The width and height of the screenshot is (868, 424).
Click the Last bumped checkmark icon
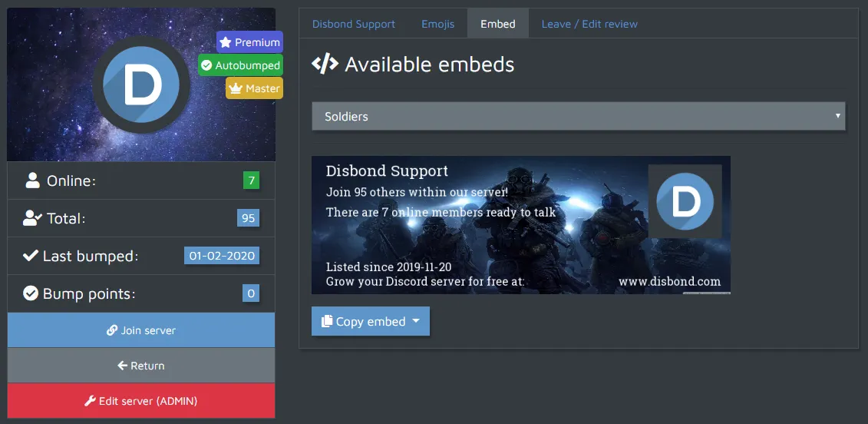tap(31, 256)
